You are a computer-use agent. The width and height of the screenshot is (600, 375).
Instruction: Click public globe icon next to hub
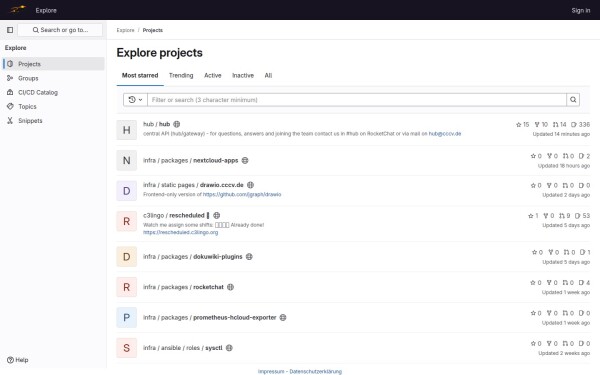click(x=176, y=124)
